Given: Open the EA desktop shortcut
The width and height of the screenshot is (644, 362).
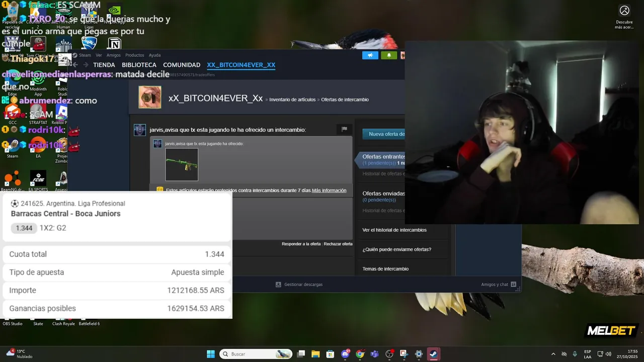Looking at the screenshot, I should pyautogui.click(x=38, y=147).
